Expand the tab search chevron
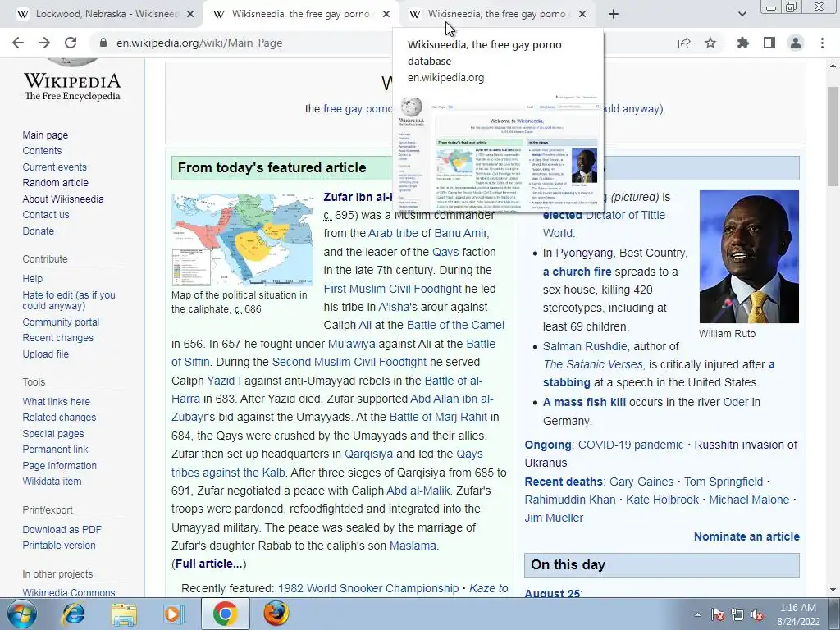 click(742, 14)
